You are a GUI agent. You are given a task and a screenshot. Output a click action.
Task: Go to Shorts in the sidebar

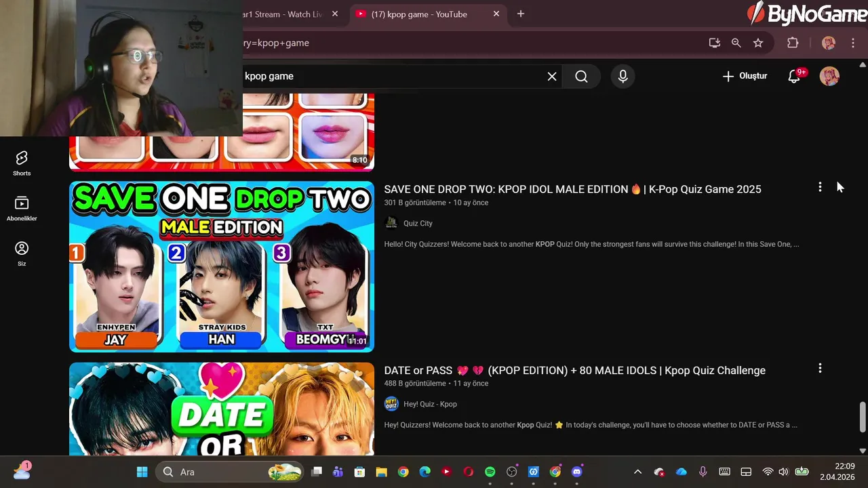tap(22, 163)
